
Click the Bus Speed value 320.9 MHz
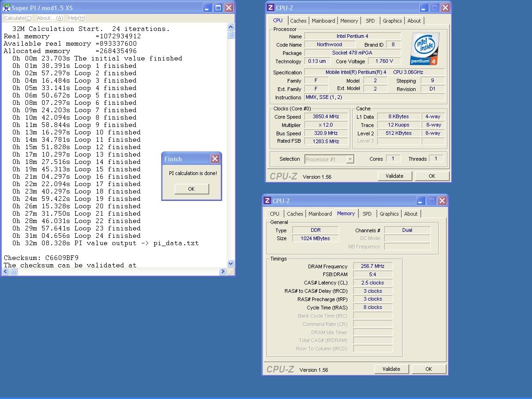326,133
